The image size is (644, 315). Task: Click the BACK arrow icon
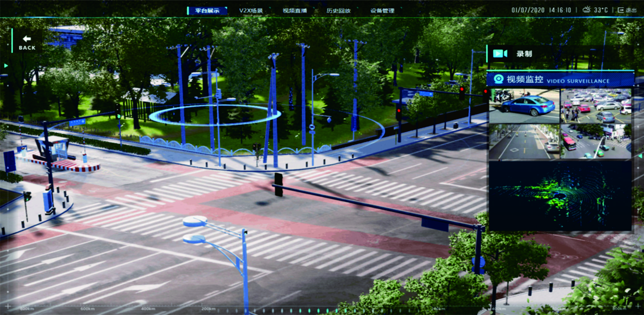27,39
